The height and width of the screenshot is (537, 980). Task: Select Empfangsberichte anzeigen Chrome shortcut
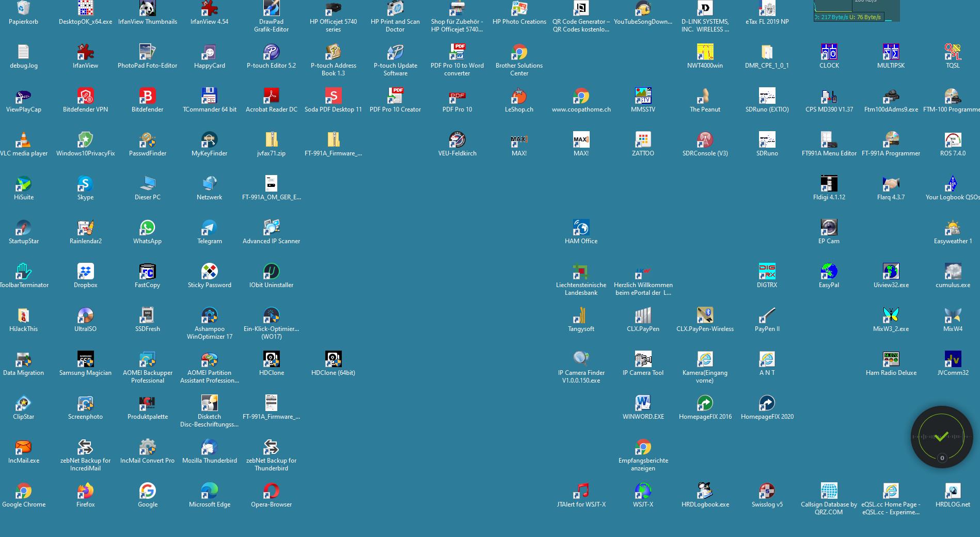(643, 447)
